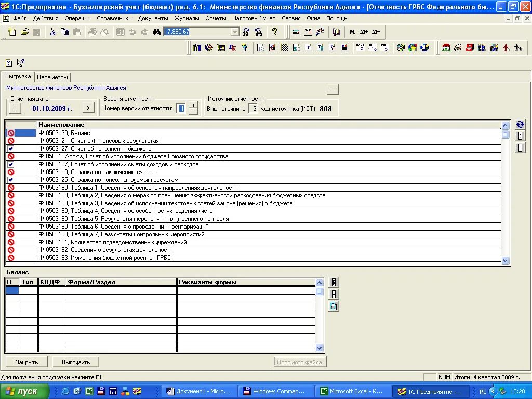Toggle the mark for Ф.0503121 Отчет о финансовых результатах
Viewport: 532px width, 399px height.
(x=11, y=141)
